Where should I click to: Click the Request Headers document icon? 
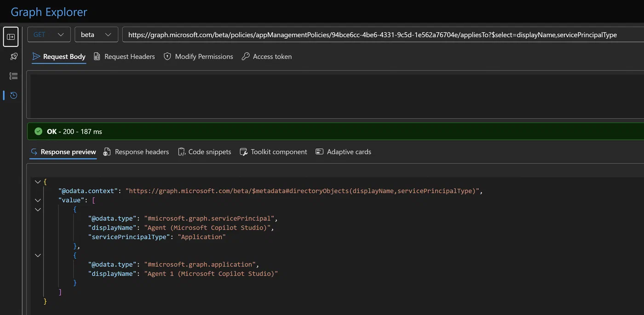tap(97, 57)
